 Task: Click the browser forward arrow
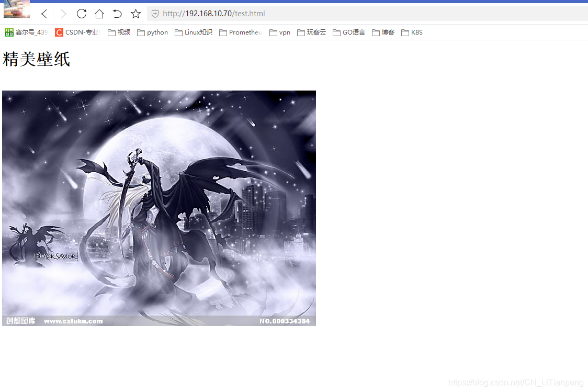[63, 14]
